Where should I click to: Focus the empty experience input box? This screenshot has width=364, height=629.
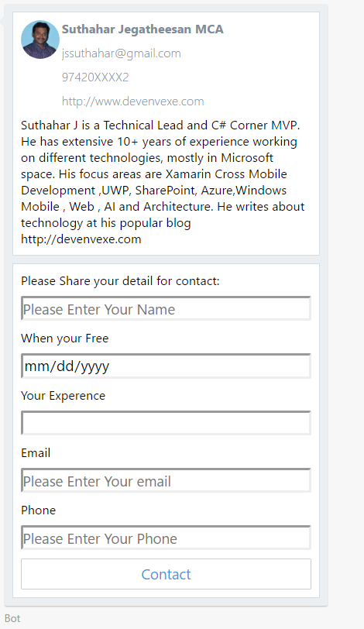pyautogui.click(x=166, y=423)
